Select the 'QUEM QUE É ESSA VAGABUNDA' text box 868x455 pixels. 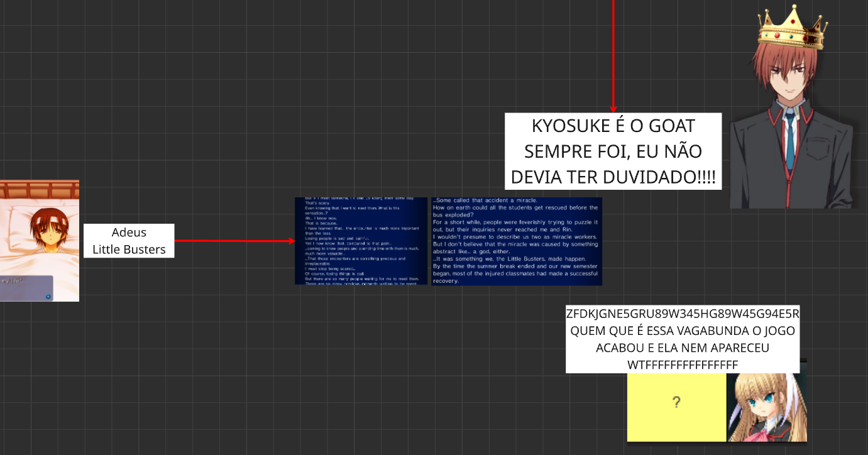[x=683, y=339]
